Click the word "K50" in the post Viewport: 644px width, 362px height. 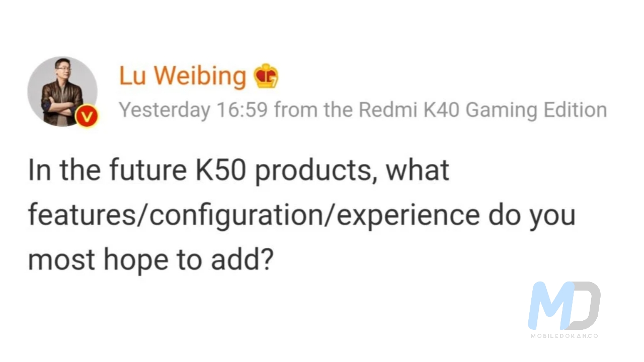tap(220, 170)
